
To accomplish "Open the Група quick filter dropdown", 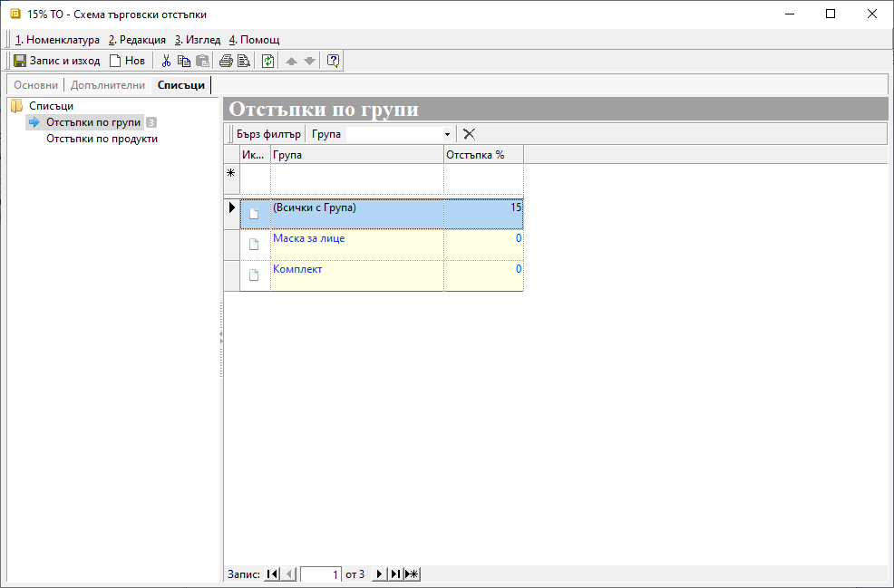I will (447, 134).
